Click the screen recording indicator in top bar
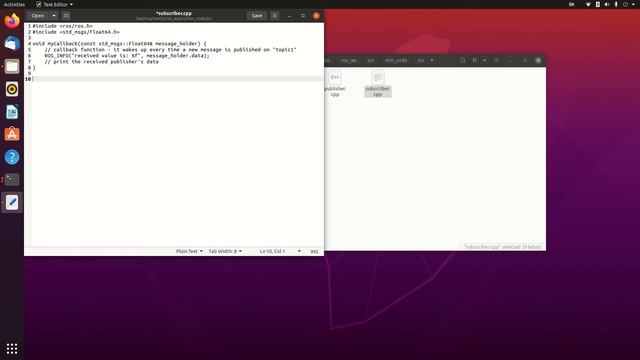640x360 pixels. [x=572, y=4]
